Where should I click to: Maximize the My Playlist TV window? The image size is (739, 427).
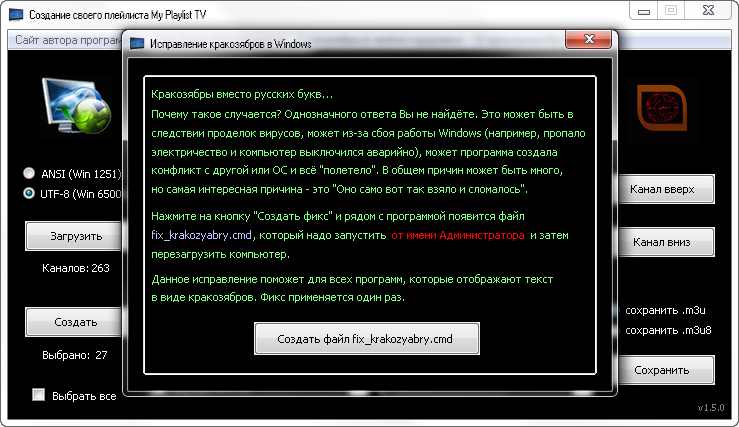tap(670, 10)
